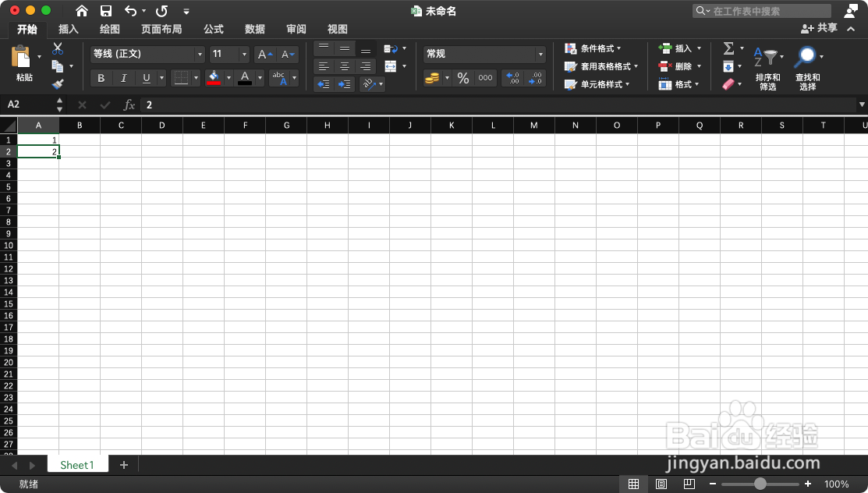Open the font size dropdown
This screenshot has width=868, height=493.
pyautogui.click(x=244, y=55)
